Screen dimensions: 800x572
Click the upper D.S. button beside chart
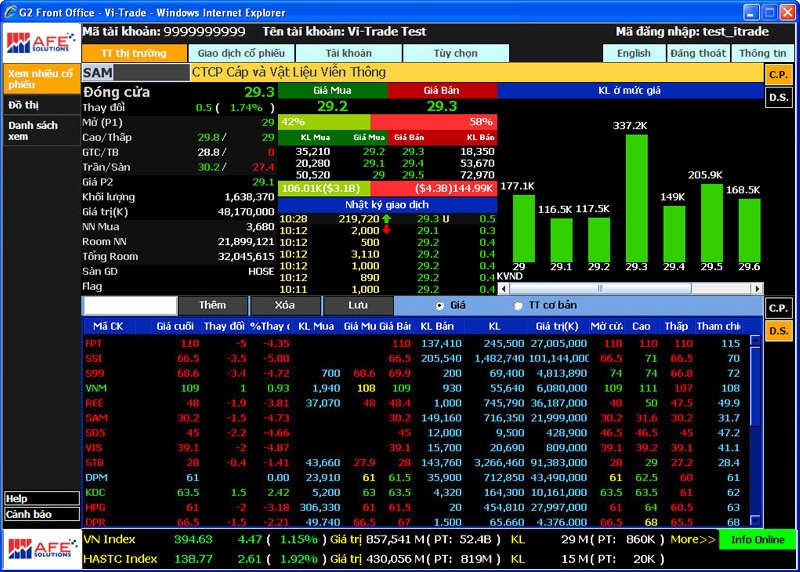point(778,97)
